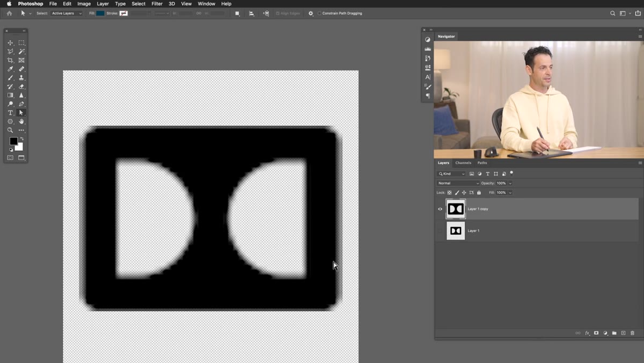644x363 pixels.
Task: Change screen mode in Tools panel
Action: point(21,158)
